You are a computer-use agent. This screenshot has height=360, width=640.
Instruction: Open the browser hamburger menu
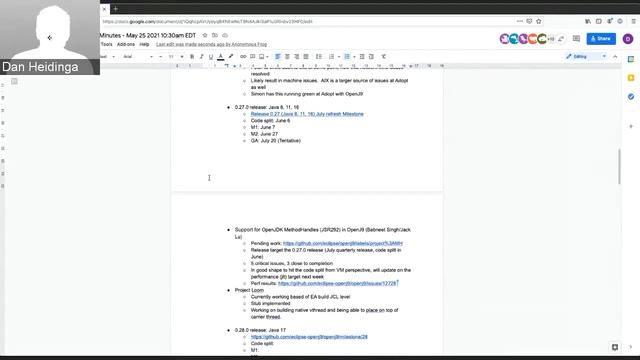pyautogui.click(x=633, y=21)
